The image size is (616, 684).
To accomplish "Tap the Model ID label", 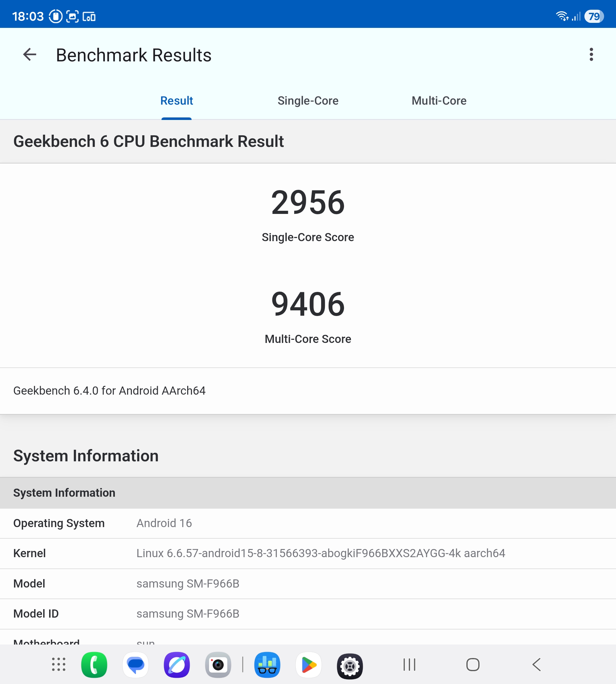I will tap(36, 614).
